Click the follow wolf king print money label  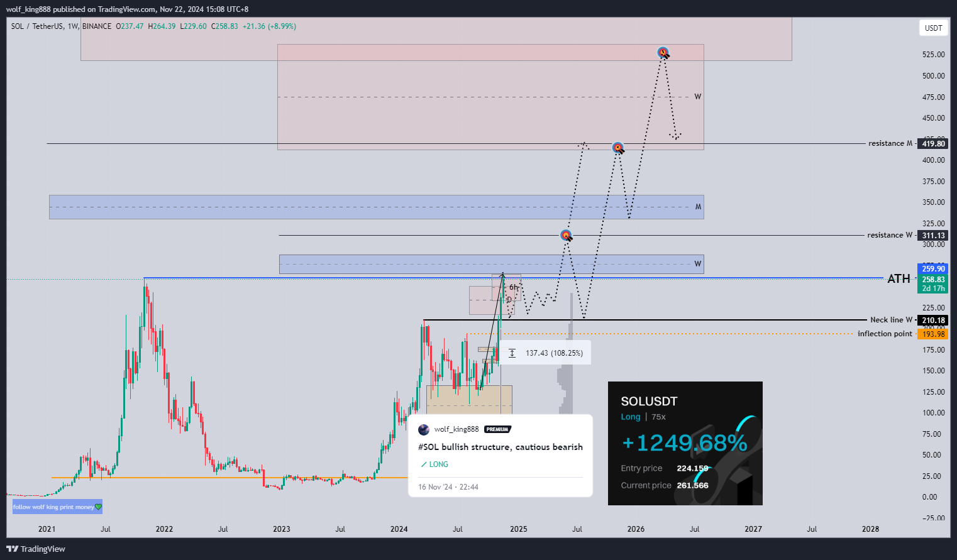(x=57, y=507)
